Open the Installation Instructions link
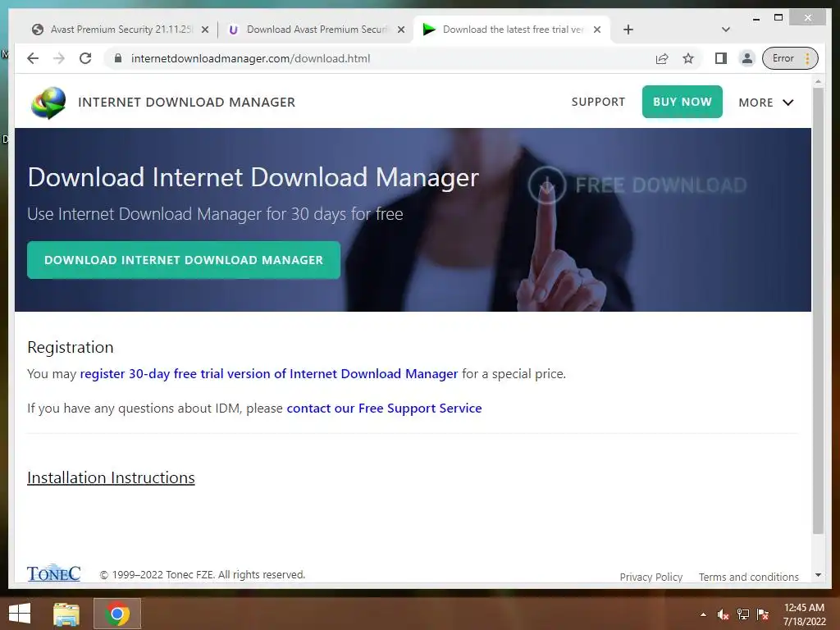Image resolution: width=840 pixels, height=630 pixels. pos(111,478)
